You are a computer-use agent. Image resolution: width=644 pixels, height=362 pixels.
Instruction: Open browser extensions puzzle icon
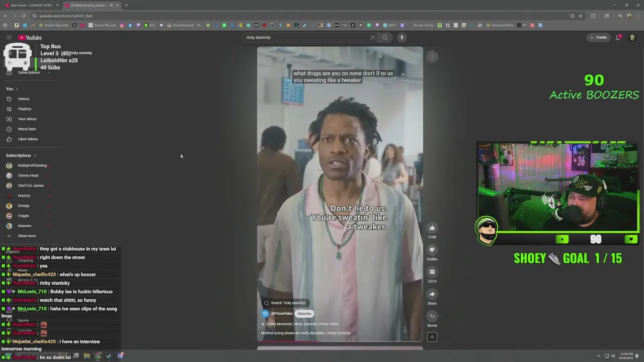pyautogui.click(x=593, y=16)
